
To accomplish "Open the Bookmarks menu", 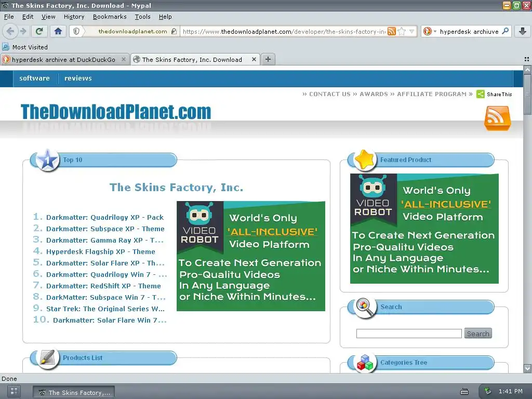I will (x=110, y=17).
